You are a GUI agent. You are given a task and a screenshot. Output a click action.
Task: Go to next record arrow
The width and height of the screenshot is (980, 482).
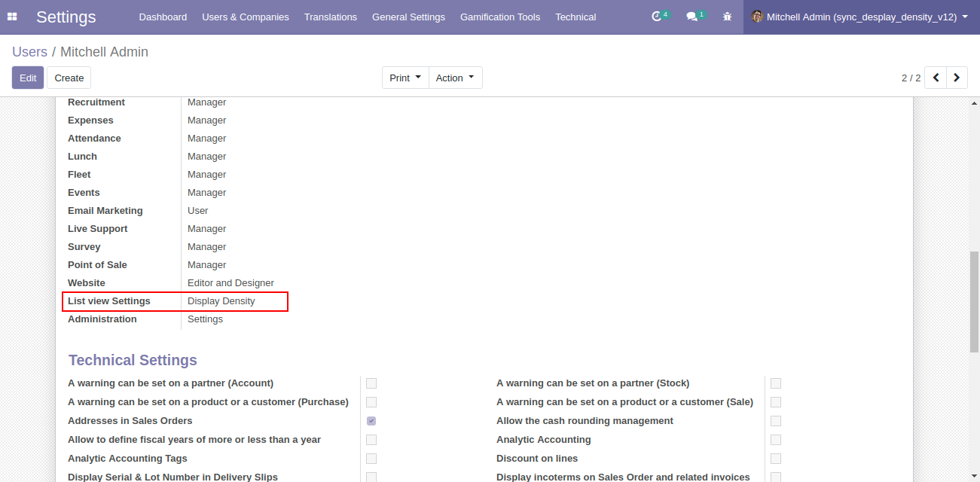(x=957, y=78)
